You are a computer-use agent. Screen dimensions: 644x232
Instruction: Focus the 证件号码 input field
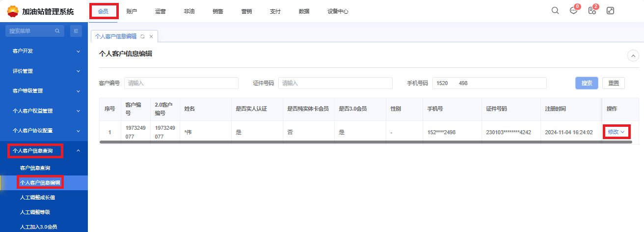point(335,83)
